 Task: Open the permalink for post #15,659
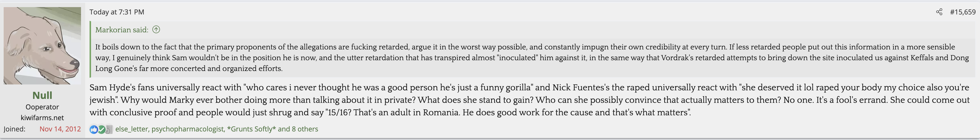coord(962,12)
